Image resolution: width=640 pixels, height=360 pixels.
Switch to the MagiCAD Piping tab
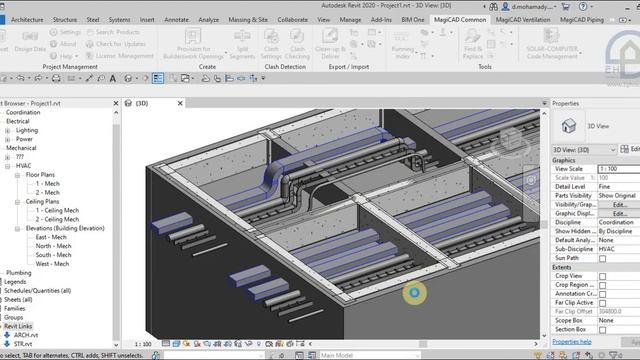click(582, 20)
